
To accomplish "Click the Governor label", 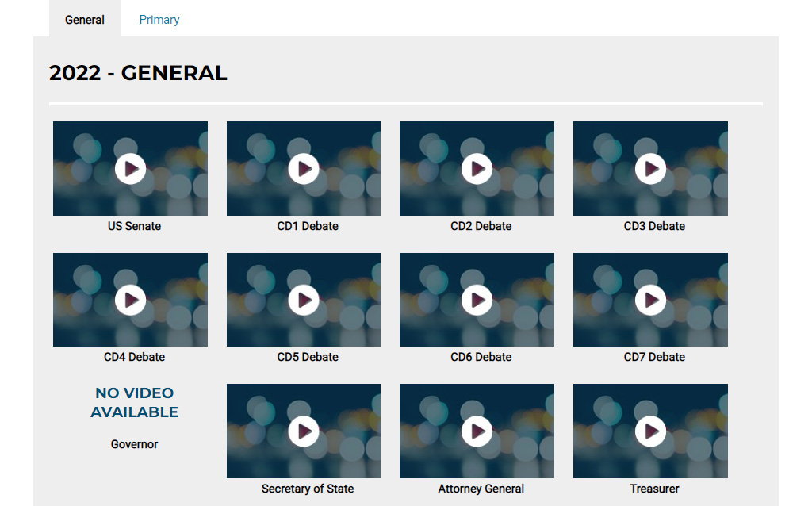I will tap(134, 444).
